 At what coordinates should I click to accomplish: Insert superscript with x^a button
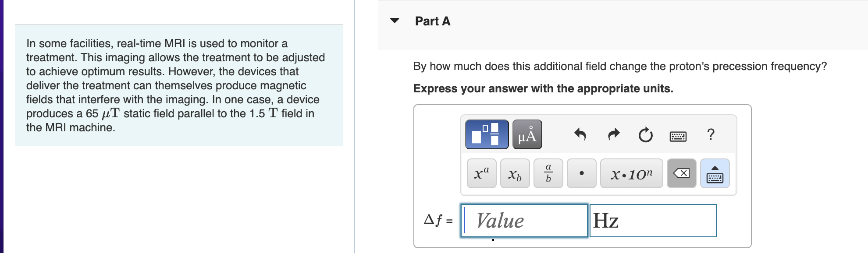[481, 173]
